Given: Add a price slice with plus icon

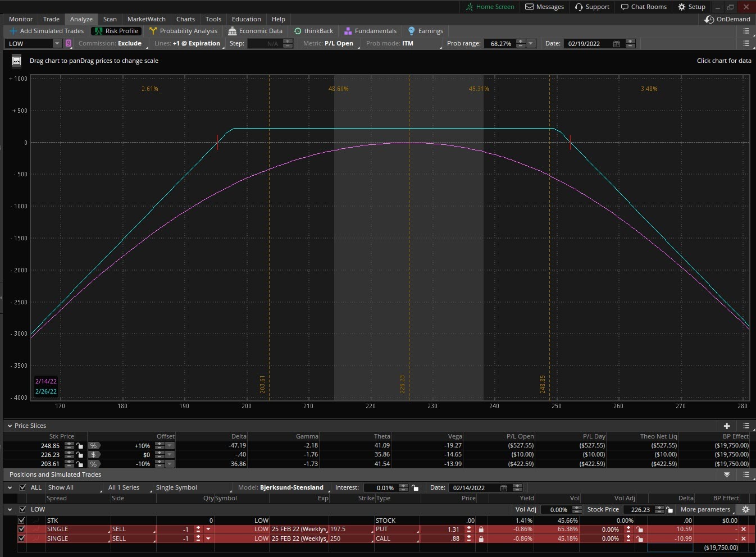Looking at the screenshot, I should click(x=727, y=426).
